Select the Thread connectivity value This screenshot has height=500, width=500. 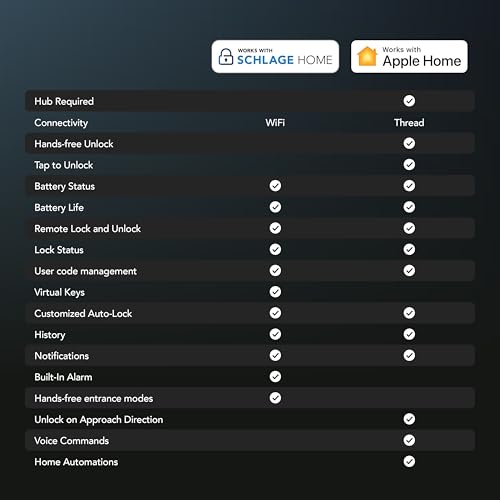pos(409,123)
